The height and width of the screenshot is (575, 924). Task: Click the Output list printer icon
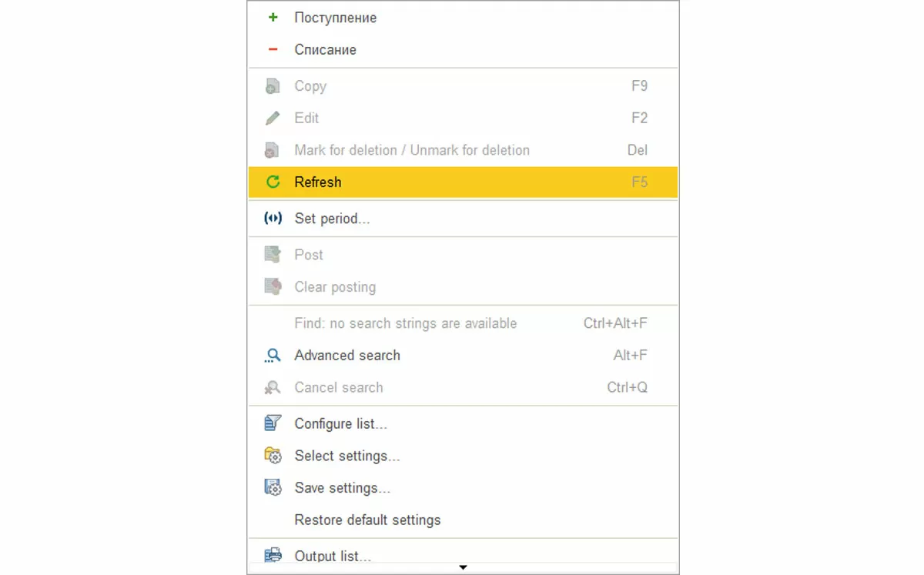point(273,555)
